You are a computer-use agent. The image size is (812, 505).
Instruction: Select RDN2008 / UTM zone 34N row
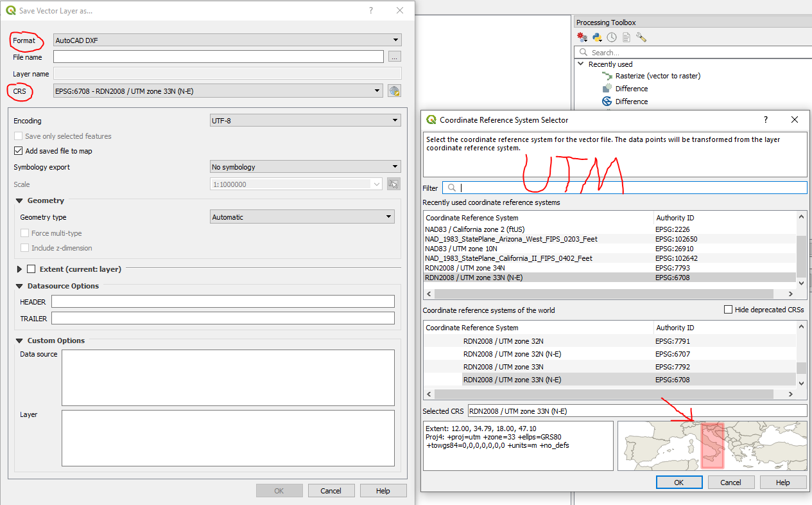(609, 268)
